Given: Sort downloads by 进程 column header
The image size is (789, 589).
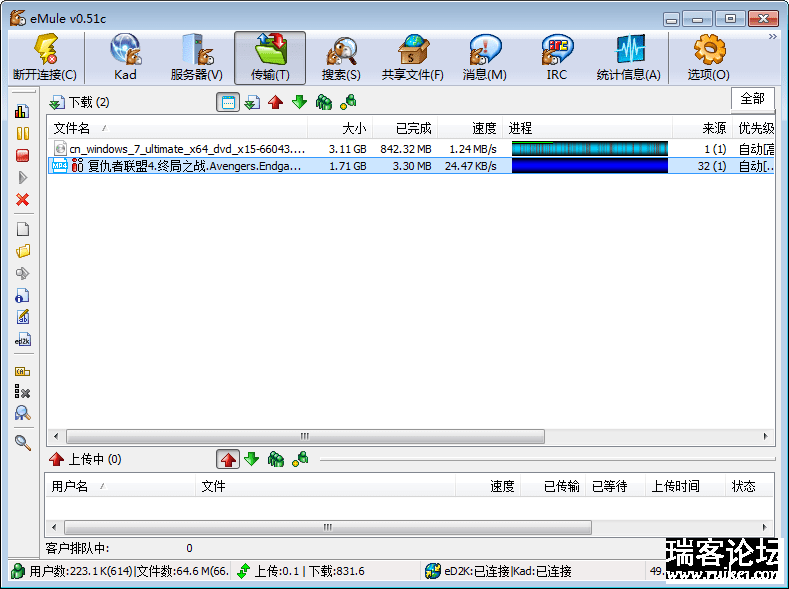Looking at the screenshot, I should [587, 128].
